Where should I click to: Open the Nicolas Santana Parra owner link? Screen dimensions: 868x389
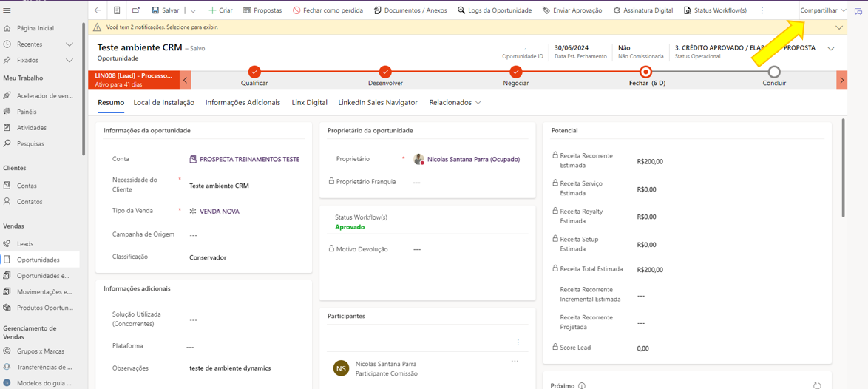[473, 160]
